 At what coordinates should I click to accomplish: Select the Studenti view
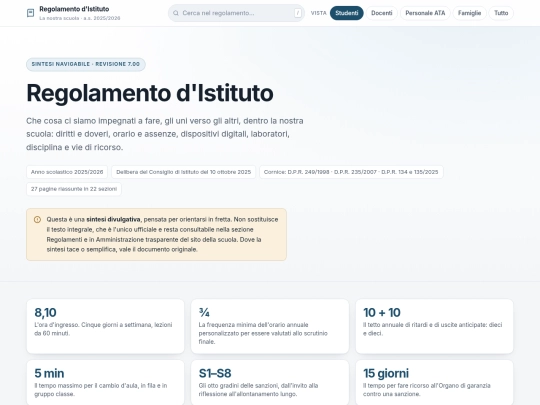(x=346, y=13)
